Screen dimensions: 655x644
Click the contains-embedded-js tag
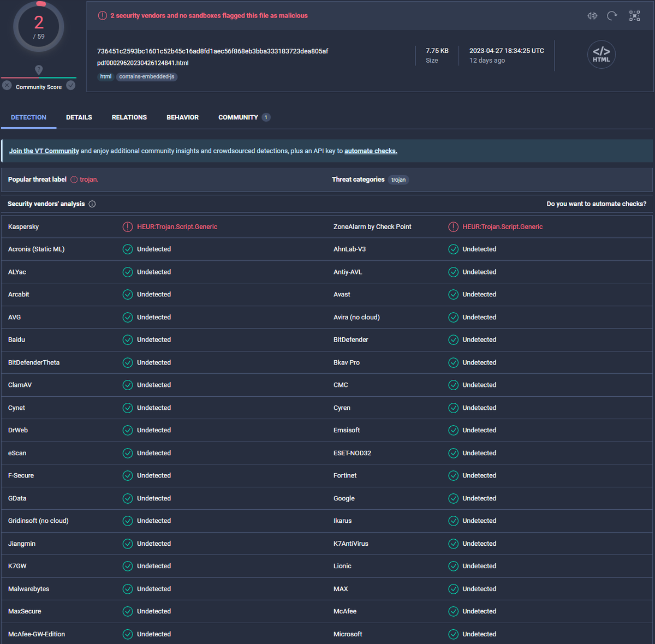[x=147, y=77]
